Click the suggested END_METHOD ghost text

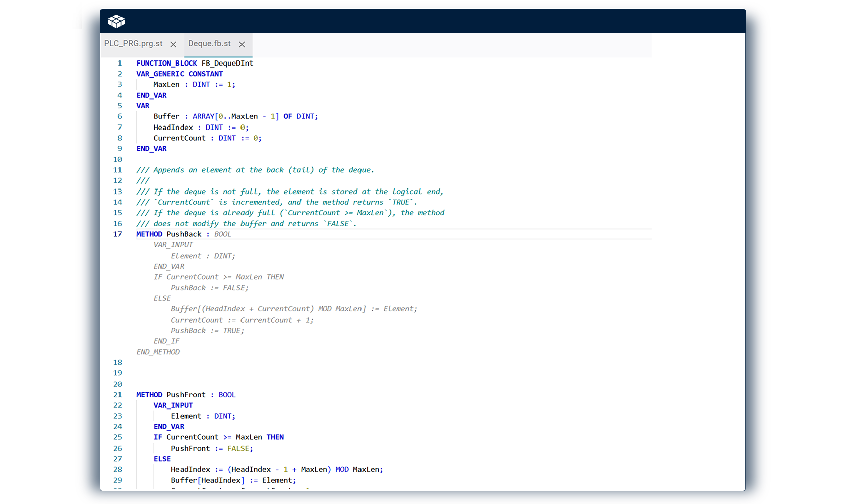(158, 352)
